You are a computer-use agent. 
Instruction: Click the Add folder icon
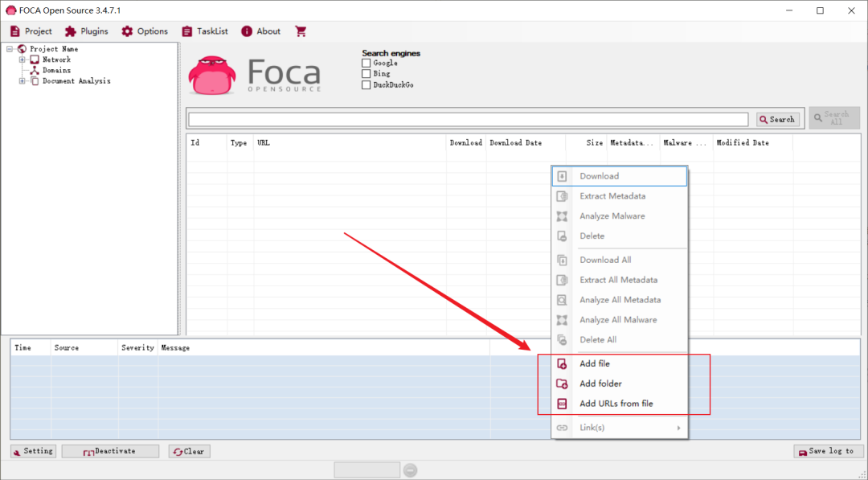click(x=562, y=384)
